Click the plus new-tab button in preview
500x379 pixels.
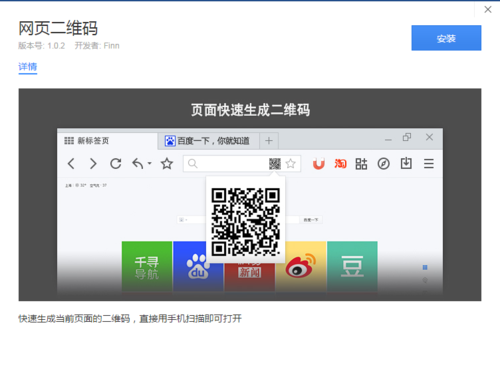click(x=269, y=141)
